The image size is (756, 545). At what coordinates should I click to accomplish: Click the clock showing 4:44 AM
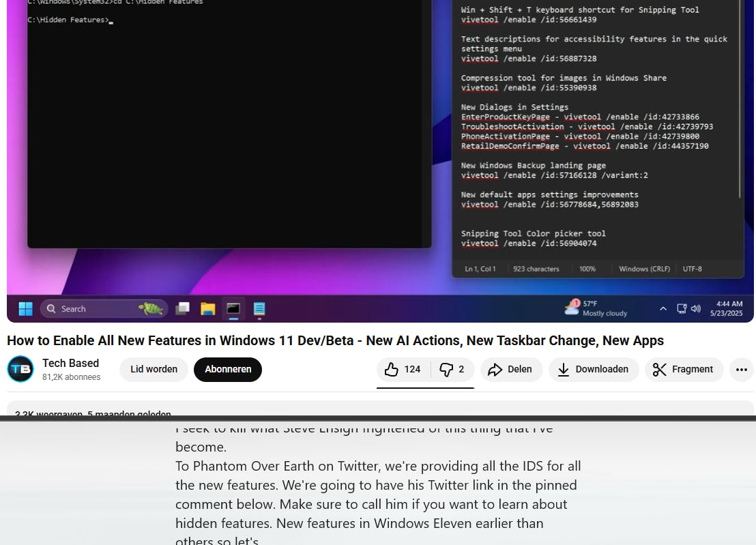coord(726,308)
